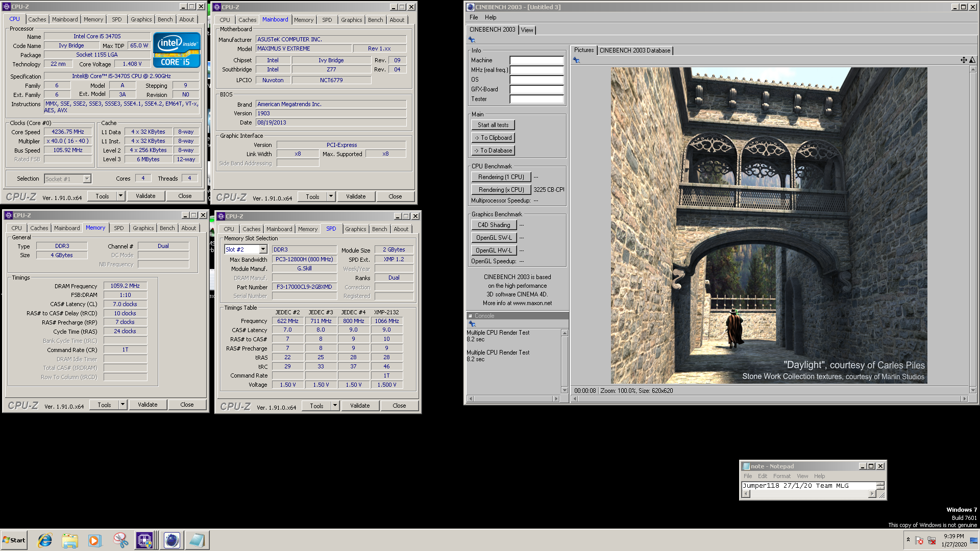Click into the Tester info field
Image resolution: width=980 pixels, height=551 pixels.
pyautogui.click(x=537, y=99)
